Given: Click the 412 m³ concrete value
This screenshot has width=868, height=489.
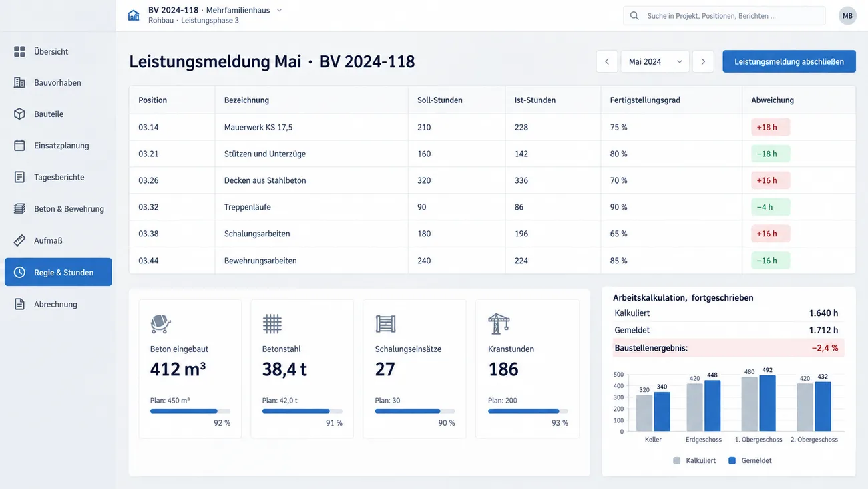Looking at the screenshot, I should (x=178, y=369).
